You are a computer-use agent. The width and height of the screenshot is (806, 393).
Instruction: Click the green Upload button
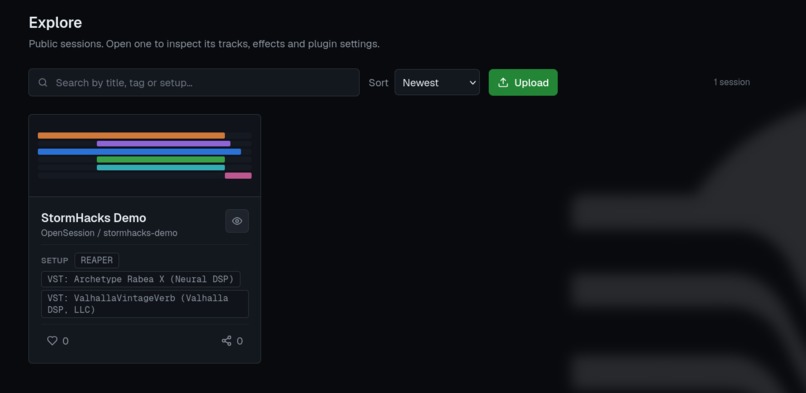523,82
